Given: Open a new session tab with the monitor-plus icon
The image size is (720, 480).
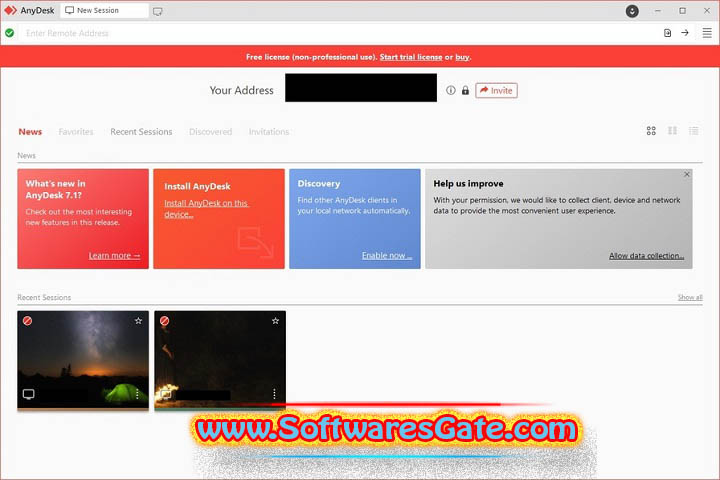Looking at the screenshot, I should (158, 11).
